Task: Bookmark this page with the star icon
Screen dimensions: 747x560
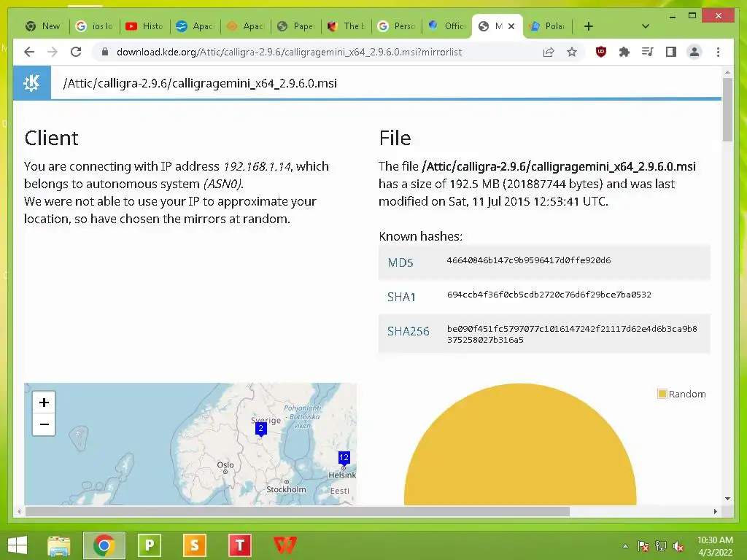Action: [572, 52]
